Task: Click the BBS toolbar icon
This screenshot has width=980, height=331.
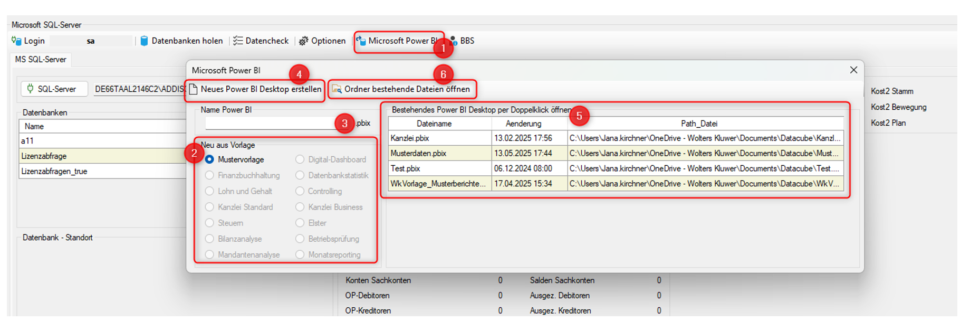Action: [x=453, y=41]
